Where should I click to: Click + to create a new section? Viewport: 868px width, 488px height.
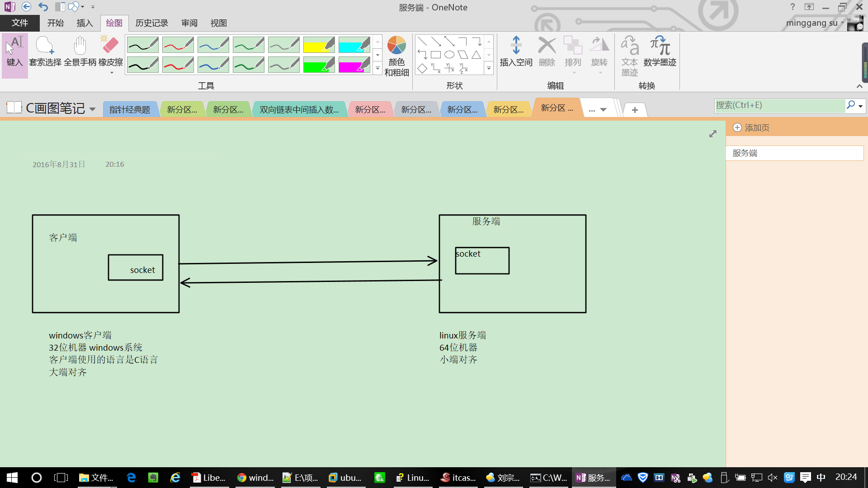635,109
